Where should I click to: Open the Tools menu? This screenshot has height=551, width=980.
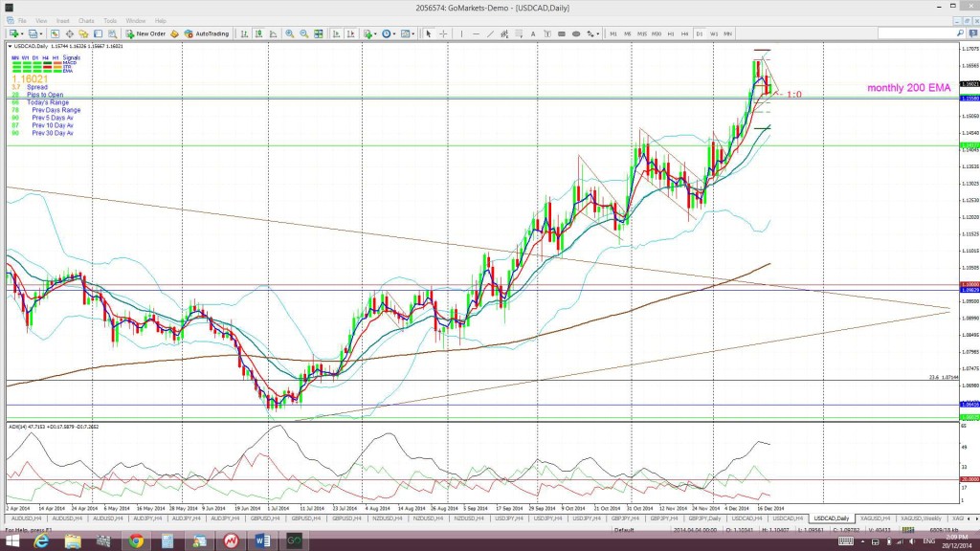click(110, 21)
